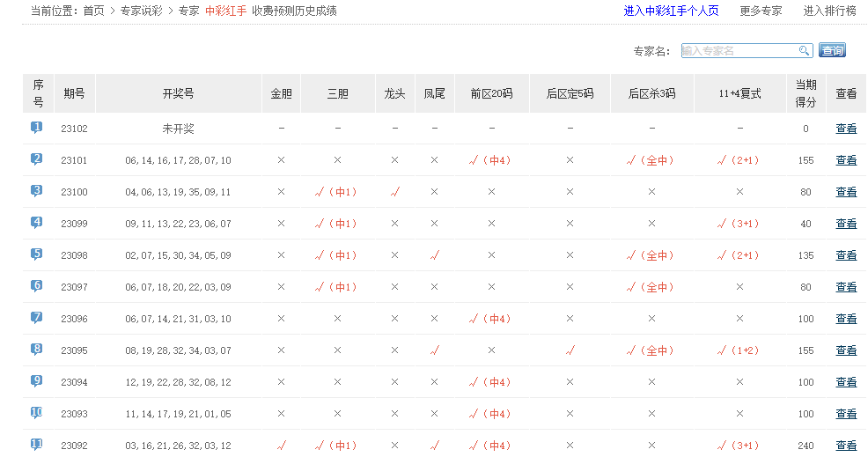Open 进入中彩红手个人页 link
Screen dimensions: 868x457
click(x=671, y=11)
